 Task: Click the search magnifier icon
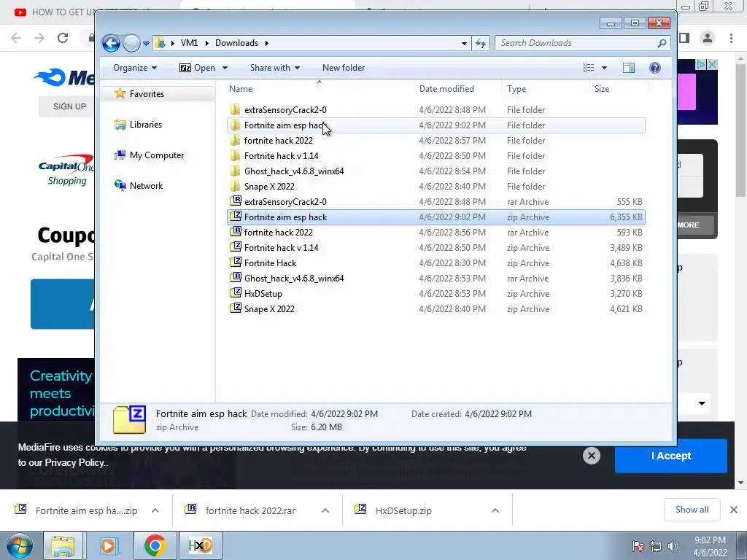tap(662, 43)
